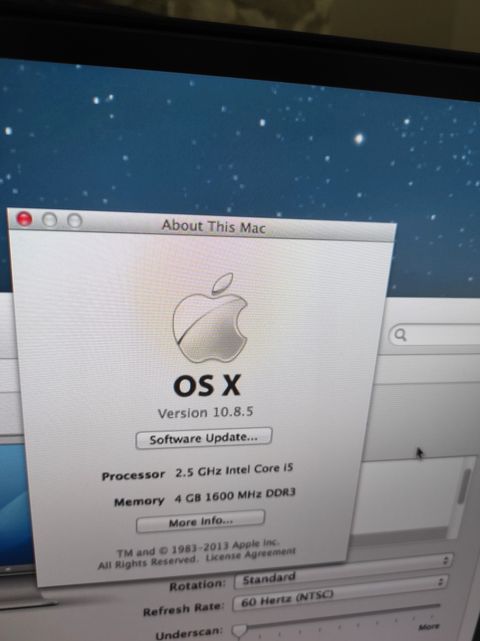Screen dimensions: 480x641
Task: Click the silver Apple logo
Action: 211,318
